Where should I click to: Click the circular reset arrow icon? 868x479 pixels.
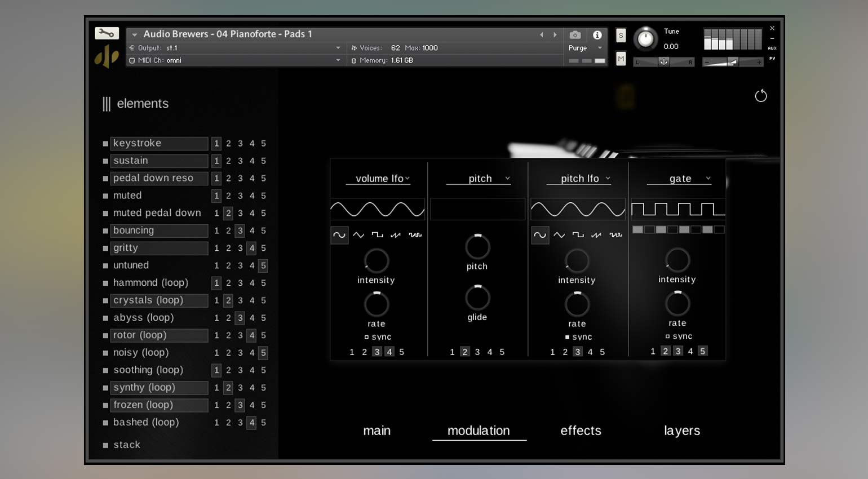tap(761, 96)
